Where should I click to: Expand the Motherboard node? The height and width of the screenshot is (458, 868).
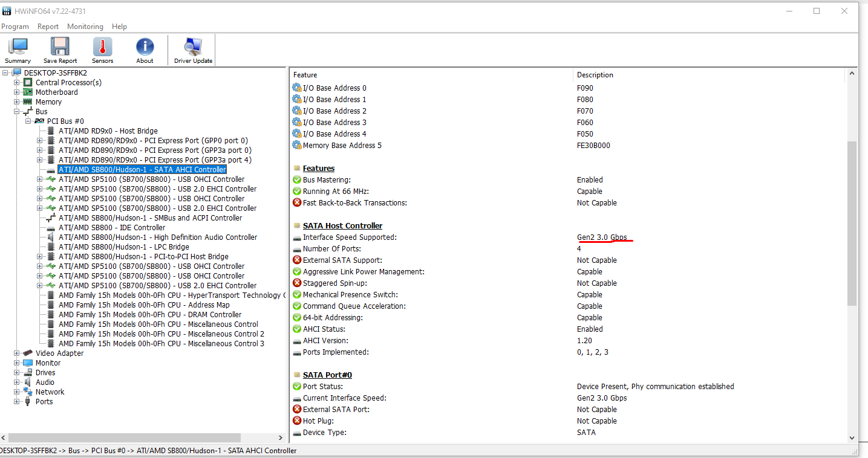[17, 92]
